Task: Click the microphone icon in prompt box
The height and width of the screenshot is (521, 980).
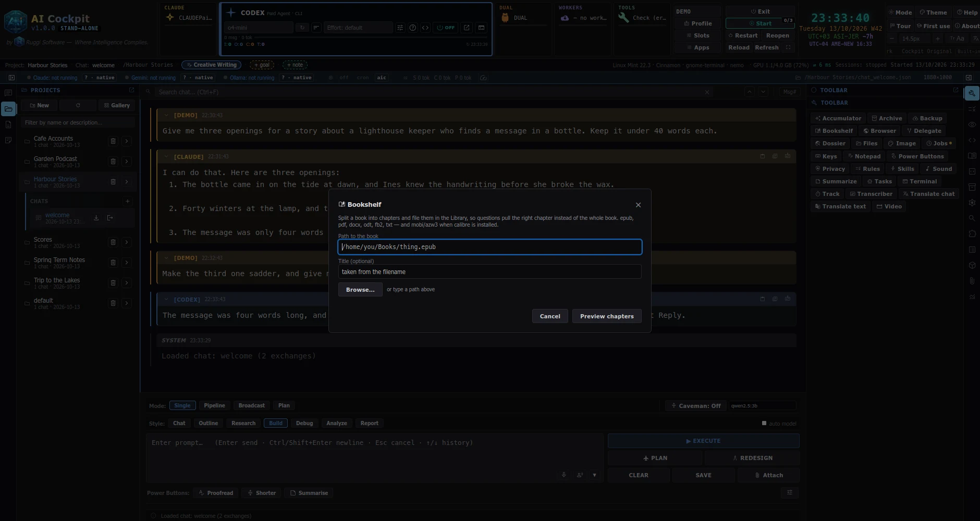Action: click(563, 475)
